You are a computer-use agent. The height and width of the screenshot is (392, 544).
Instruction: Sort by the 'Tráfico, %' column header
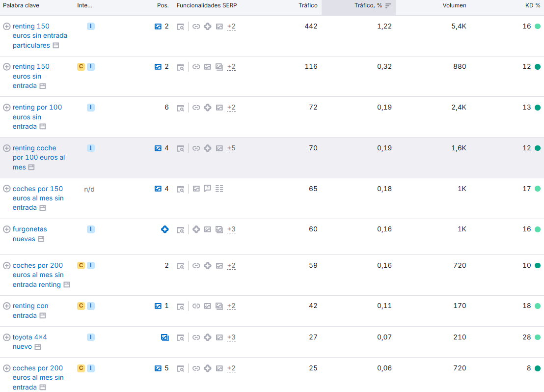pyautogui.click(x=368, y=6)
